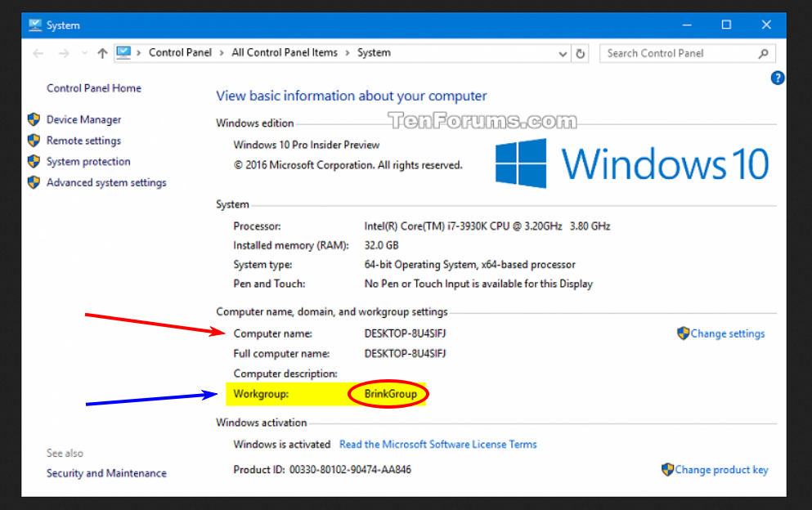Image resolution: width=812 pixels, height=510 pixels.
Task: Click the Windows 10 logo
Action: click(x=632, y=163)
